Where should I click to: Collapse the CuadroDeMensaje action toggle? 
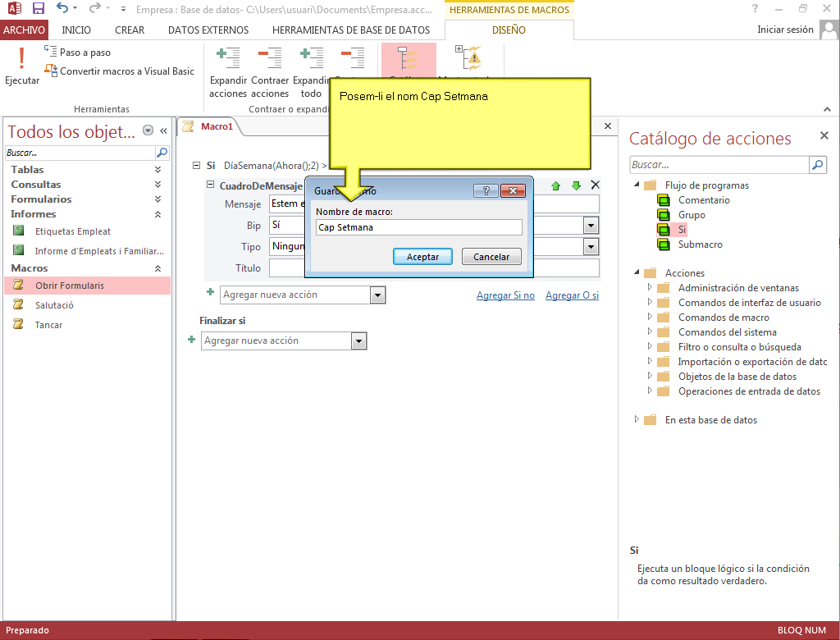[x=211, y=185]
